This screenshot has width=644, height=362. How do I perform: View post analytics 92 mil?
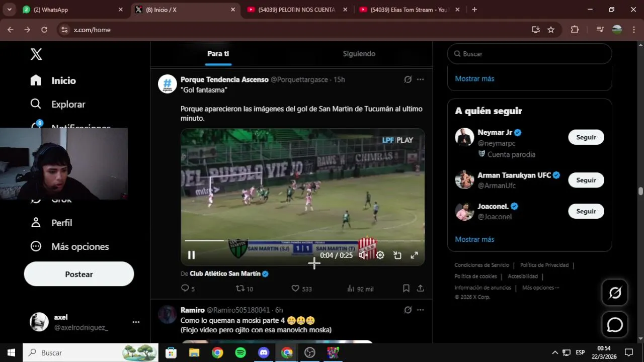[x=360, y=289]
